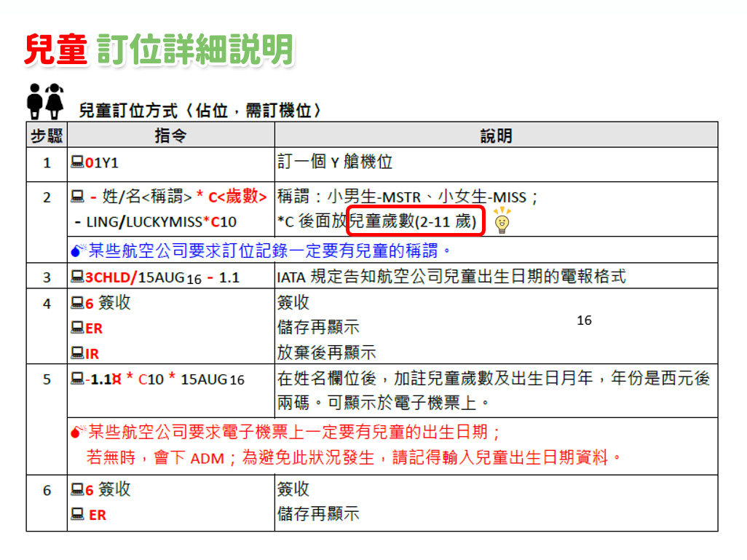Click computer icon beside ER in step 4
The image size is (747, 560).
(x=77, y=328)
